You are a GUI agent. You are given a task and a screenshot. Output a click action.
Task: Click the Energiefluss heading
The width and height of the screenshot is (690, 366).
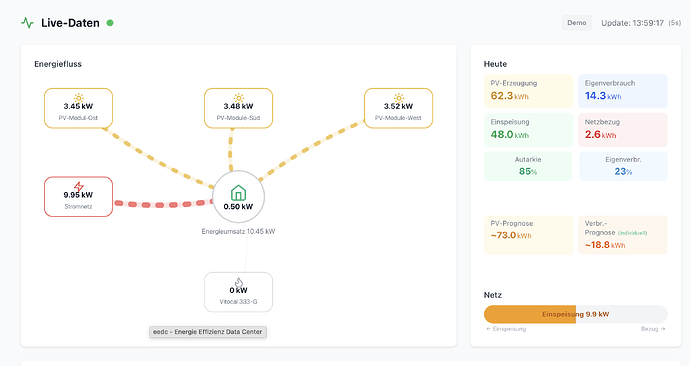pos(58,64)
